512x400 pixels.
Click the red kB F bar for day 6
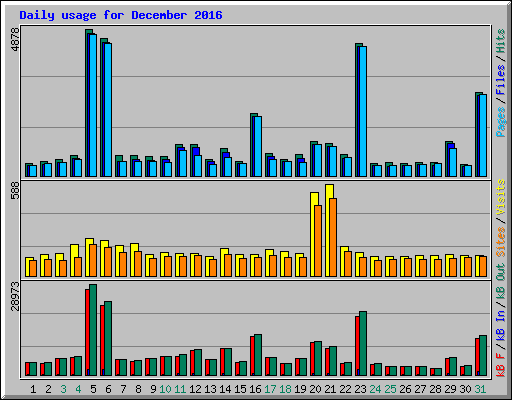click(102, 340)
